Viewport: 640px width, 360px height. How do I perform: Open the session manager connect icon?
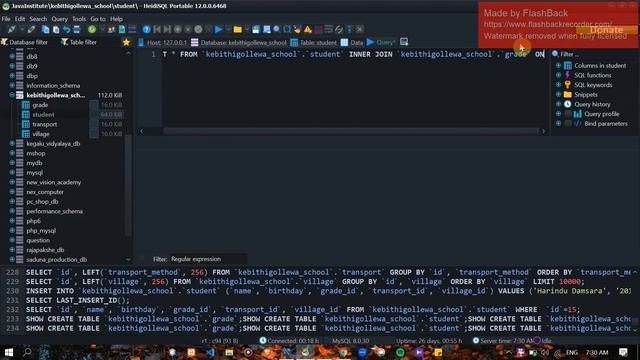pyautogui.click(x=11, y=29)
